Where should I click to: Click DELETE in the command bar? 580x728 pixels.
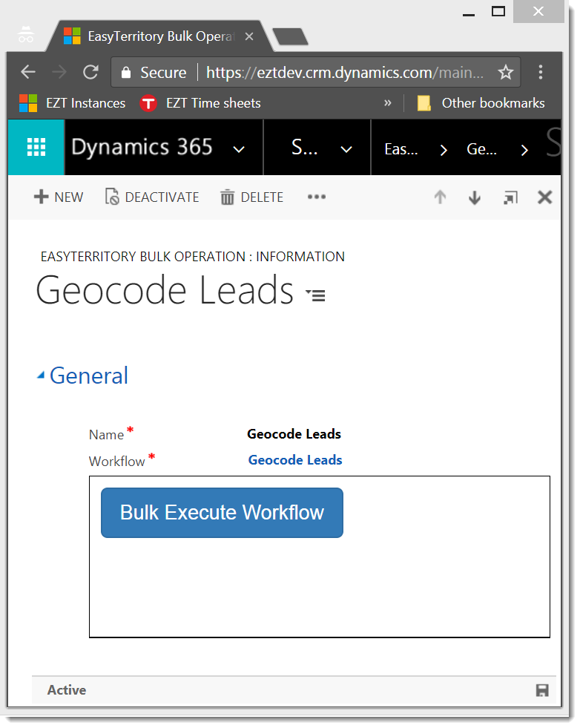(252, 197)
